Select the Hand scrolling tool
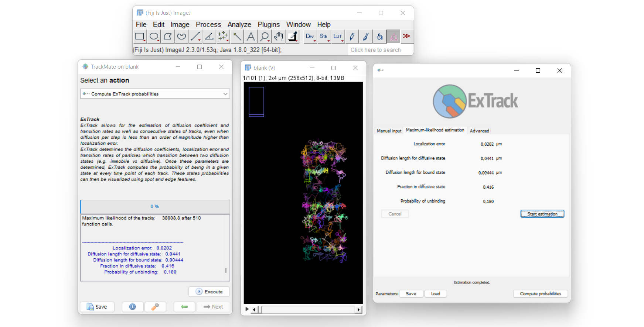Screen dimensions: 644x327 279,37
